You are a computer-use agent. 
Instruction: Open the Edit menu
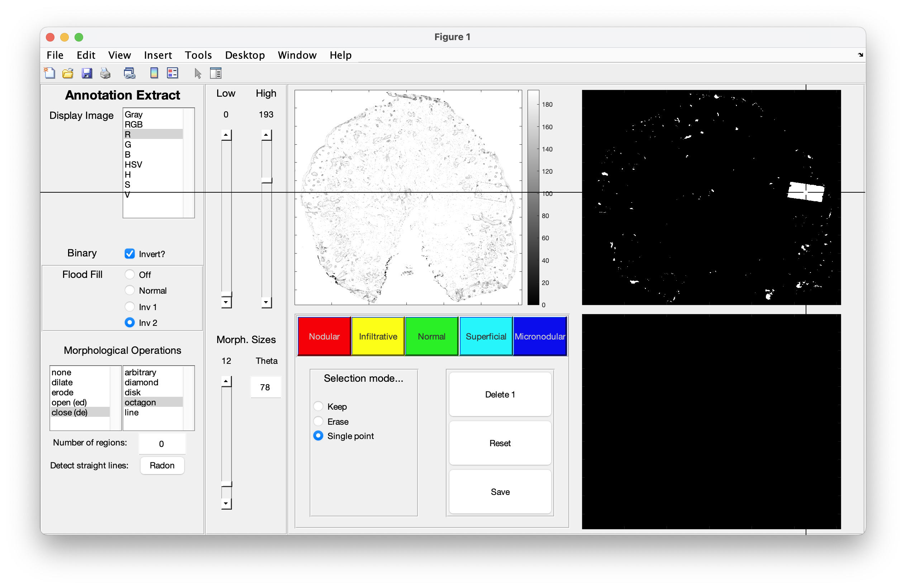[x=86, y=55]
